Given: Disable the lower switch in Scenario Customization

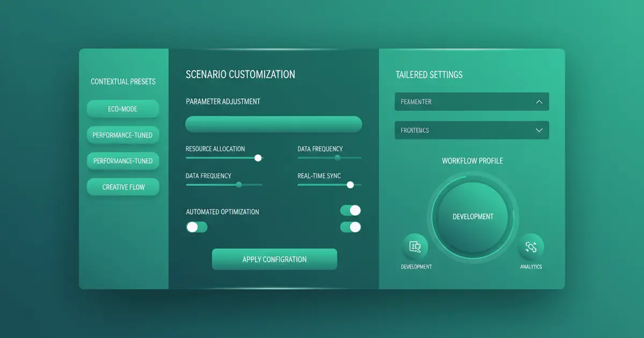Looking at the screenshot, I should [x=350, y=227].
